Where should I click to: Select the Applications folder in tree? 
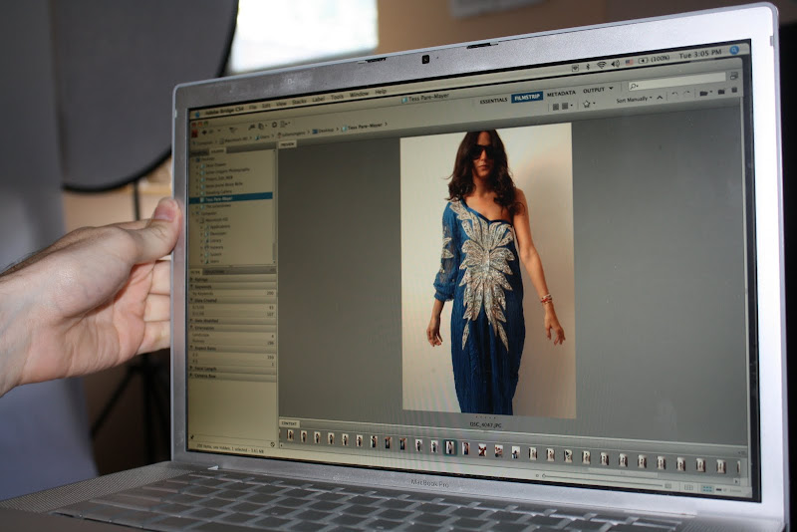[x=219, y=226]
